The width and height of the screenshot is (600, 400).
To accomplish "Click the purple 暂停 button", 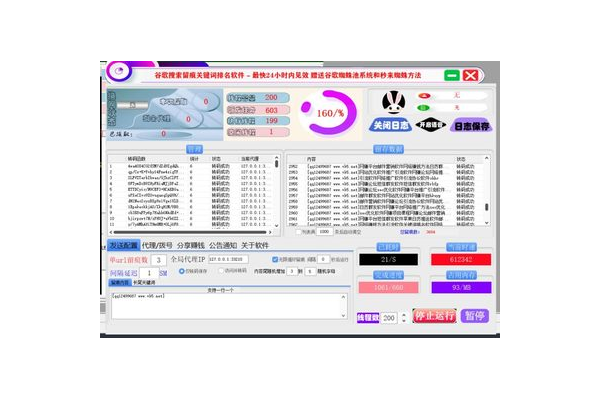I will tap(475, 316).
